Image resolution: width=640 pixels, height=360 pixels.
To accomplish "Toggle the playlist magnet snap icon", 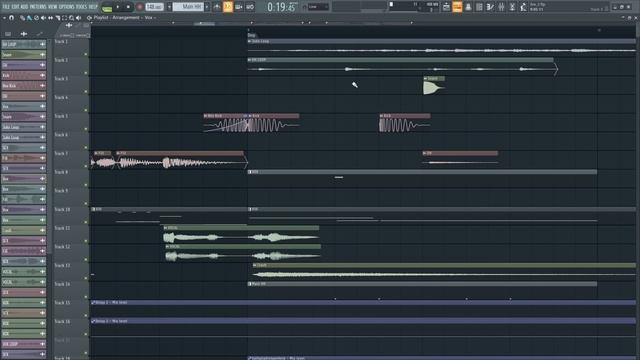I will 11,18.
